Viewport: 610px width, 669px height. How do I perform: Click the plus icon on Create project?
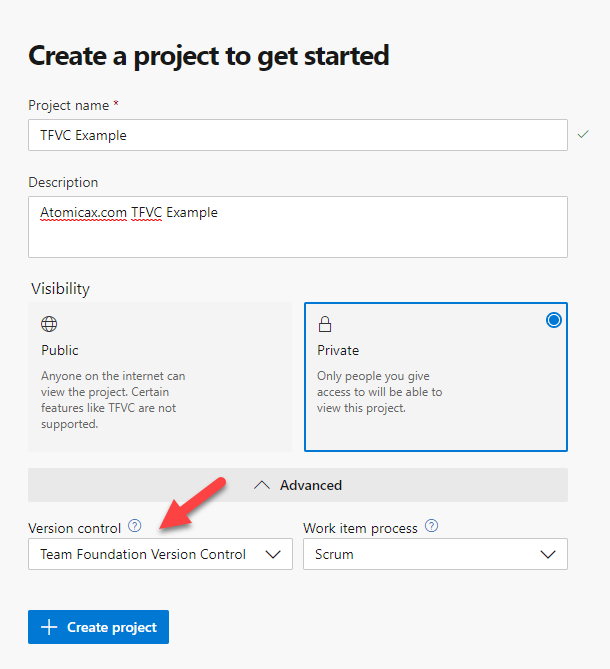tap(49, 627)
